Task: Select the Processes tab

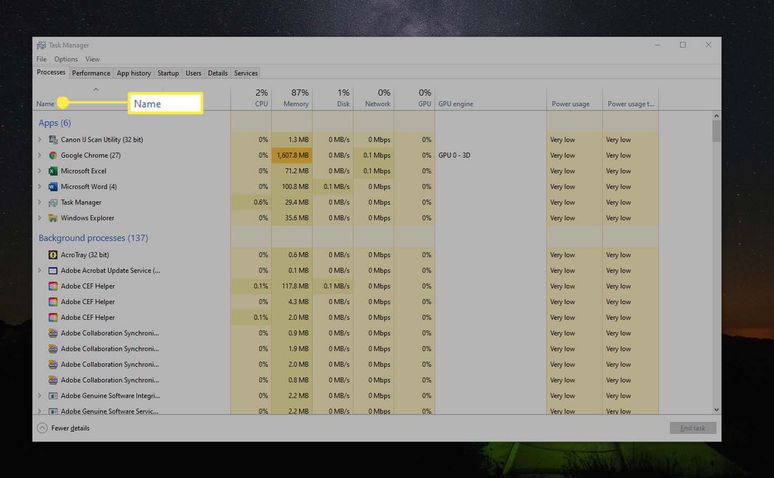Action: [x=51, y=72]
